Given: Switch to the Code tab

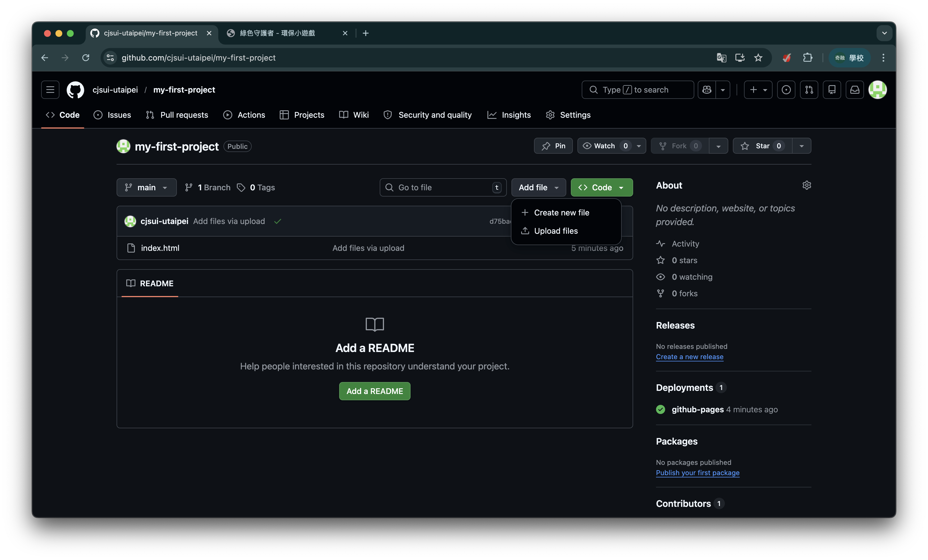Looking at the screenshot, I should click(63, 115).
